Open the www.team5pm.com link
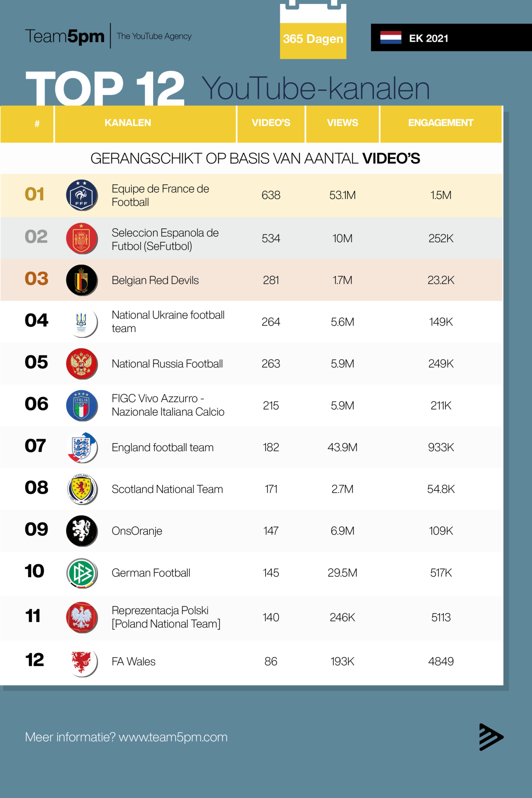Viewport: 532px width, 798px height. (x=173, y=737)
